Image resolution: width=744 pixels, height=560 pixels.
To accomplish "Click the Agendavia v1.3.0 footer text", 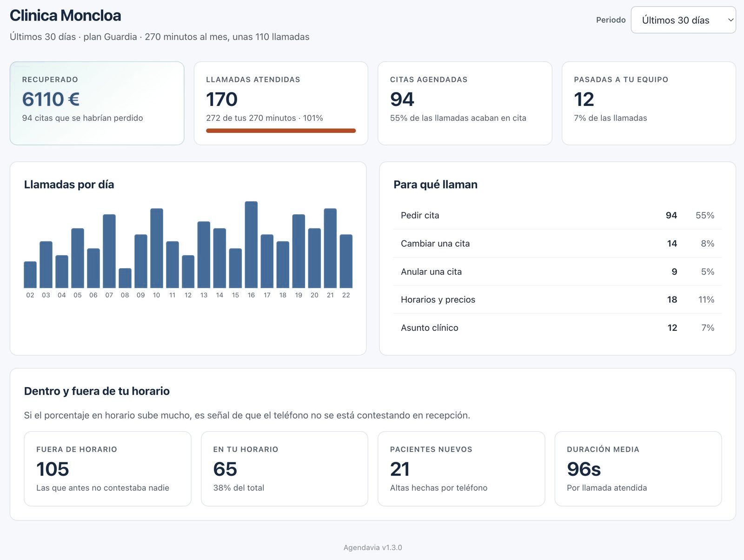I will [x=372, y=547].
